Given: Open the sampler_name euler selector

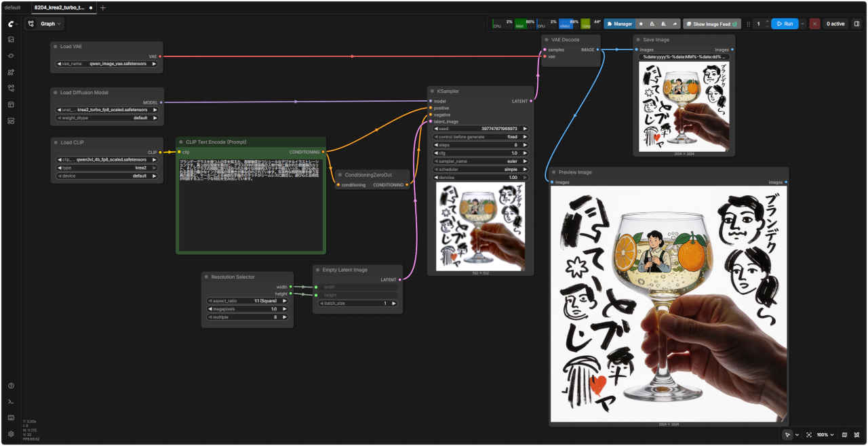Looking at the screenshot, I should [481, 161].
